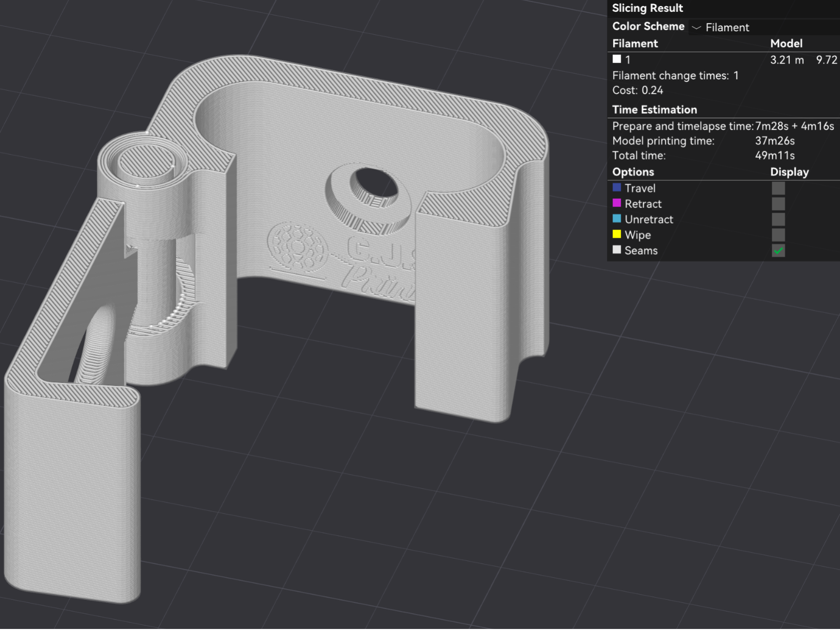Screen dimensions: 840x630
Task: Click the white Seams color swatch
Action: coord(617,249)
